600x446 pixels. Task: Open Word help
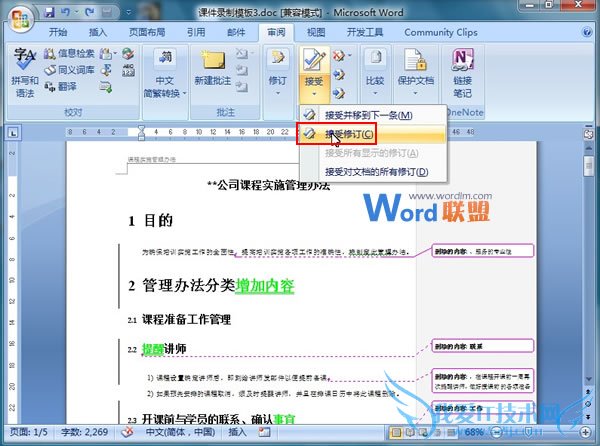[x=587, y=32]
